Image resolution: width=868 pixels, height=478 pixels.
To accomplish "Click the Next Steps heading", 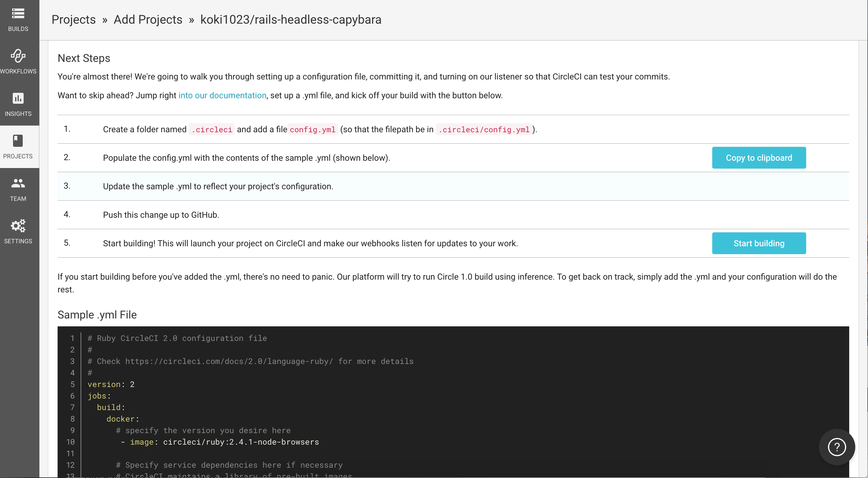I will click(x=84, y=58).
